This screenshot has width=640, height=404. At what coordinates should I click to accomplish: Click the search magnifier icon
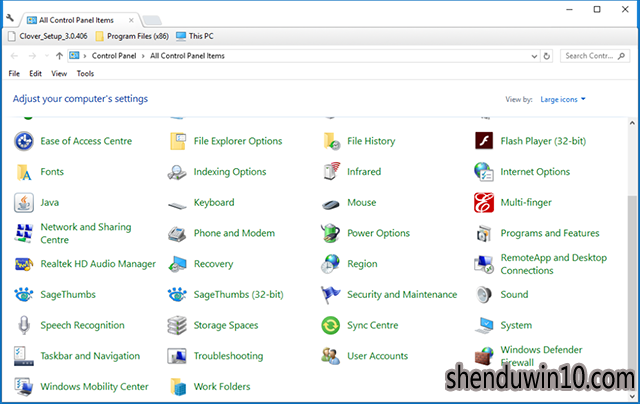(x=621, y=56)
